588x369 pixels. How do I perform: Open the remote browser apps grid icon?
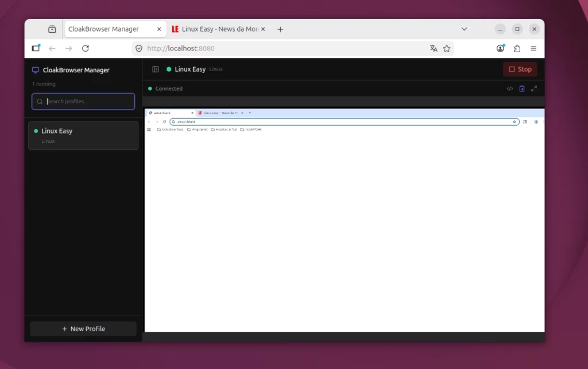(x=149, y=130)
